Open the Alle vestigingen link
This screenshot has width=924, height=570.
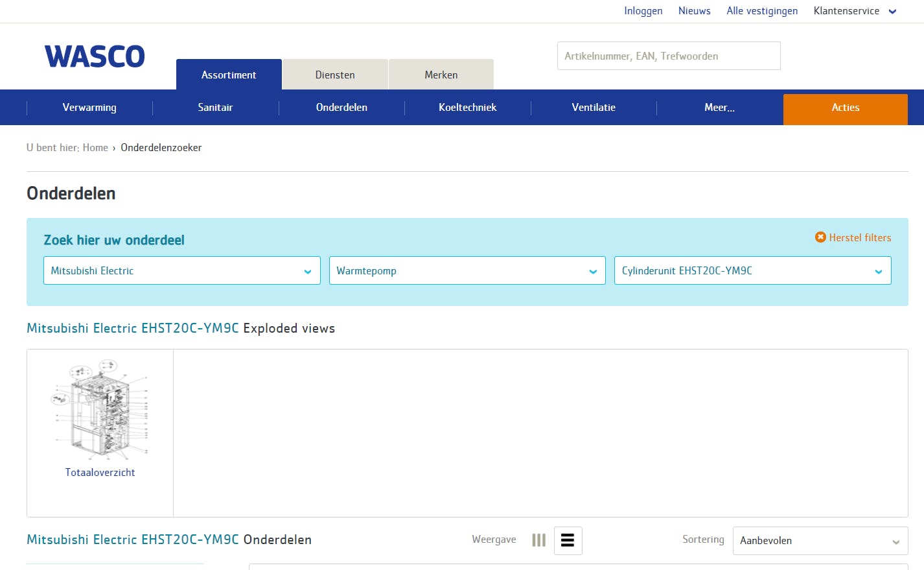coord(762,11)
